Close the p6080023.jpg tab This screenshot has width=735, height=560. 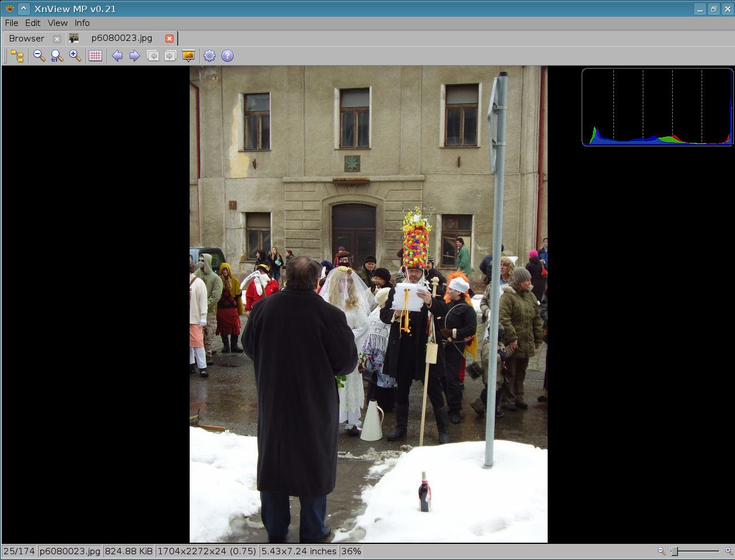[x=169, y=39]
